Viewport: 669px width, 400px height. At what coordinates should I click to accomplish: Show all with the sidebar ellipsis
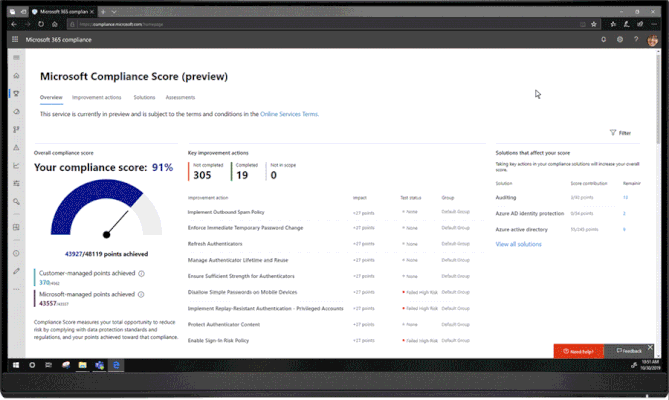tap(16, 289)
